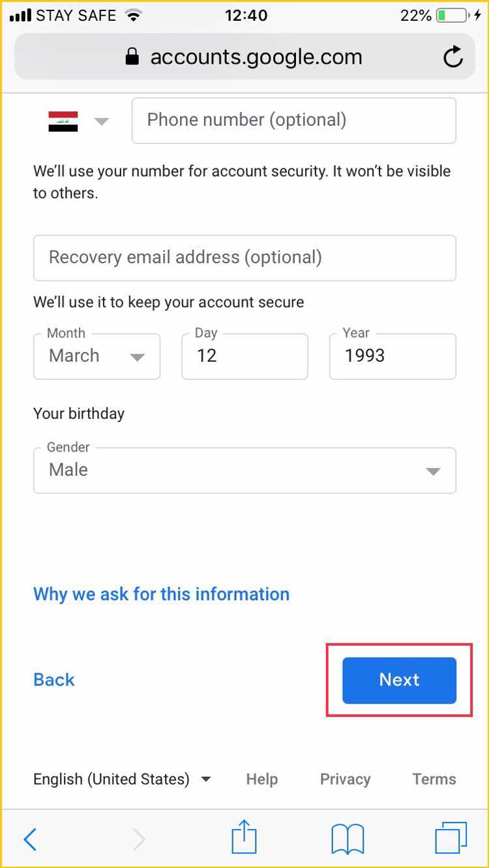Tap the Safari reload page icon
489x868 pixels.
click(x=452, y=57)
